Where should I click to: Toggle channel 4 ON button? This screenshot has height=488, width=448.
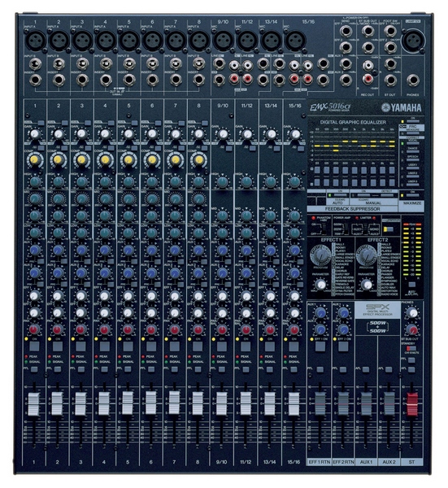coord(105,346)
